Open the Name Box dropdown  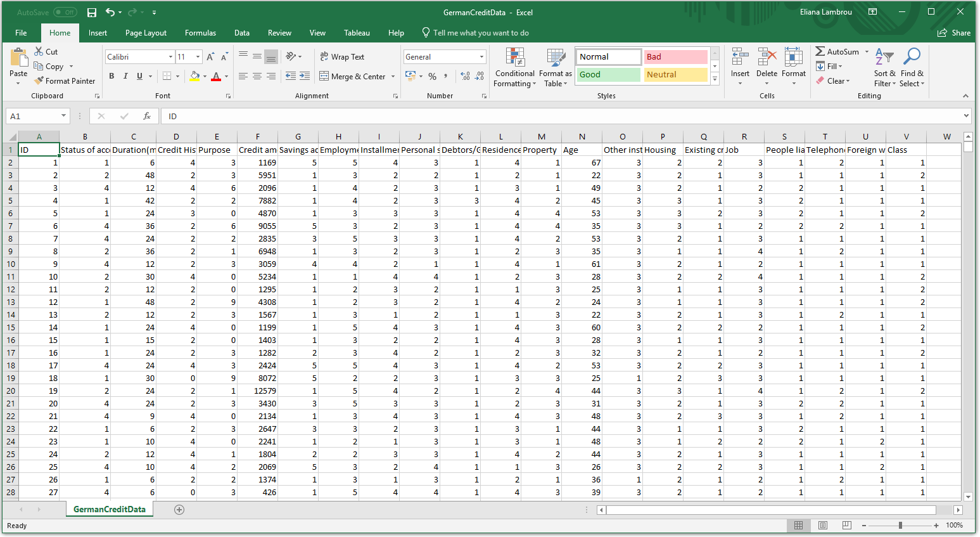tap(63, 116)
